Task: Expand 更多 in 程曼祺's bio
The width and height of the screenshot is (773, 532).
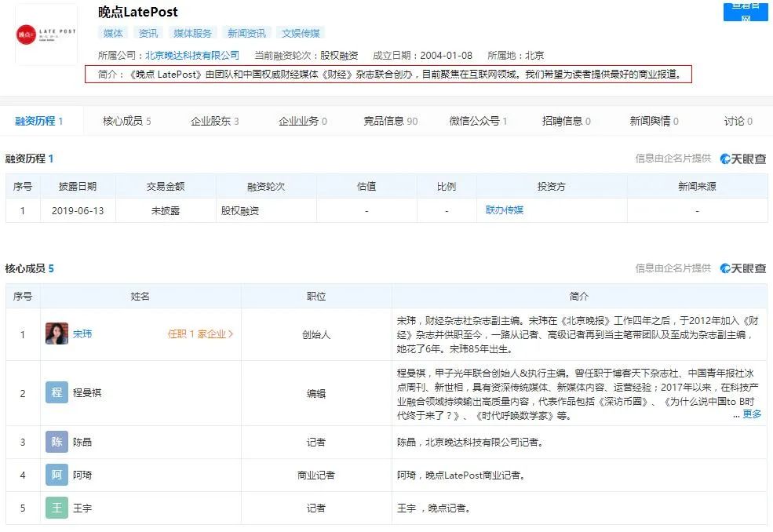Action: coord(752,414)
